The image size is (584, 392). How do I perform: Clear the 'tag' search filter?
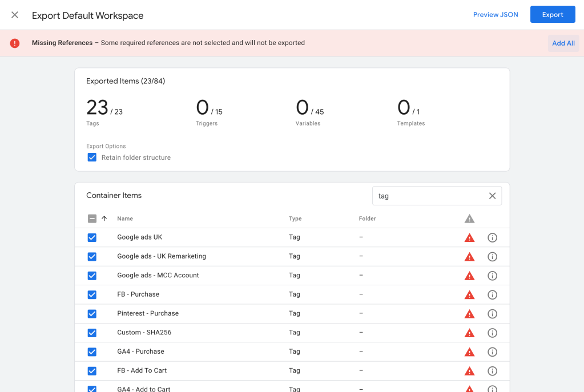pyautogui.click(x=492, y=196)
